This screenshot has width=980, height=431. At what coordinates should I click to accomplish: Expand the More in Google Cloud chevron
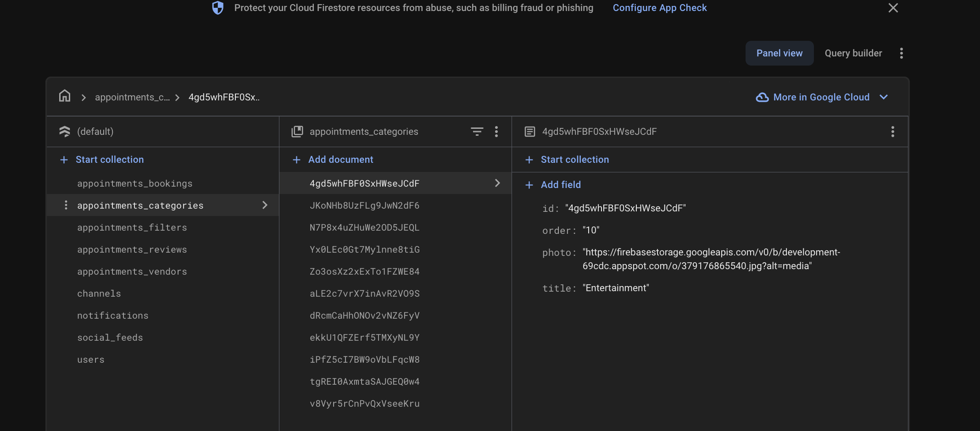884,97
